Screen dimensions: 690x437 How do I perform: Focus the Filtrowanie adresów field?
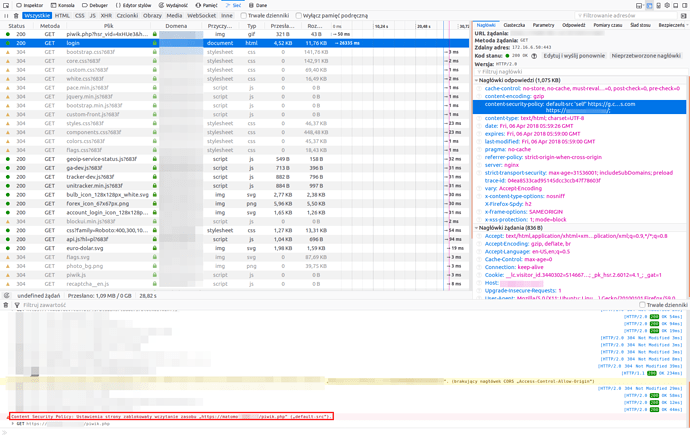(626, 16)
